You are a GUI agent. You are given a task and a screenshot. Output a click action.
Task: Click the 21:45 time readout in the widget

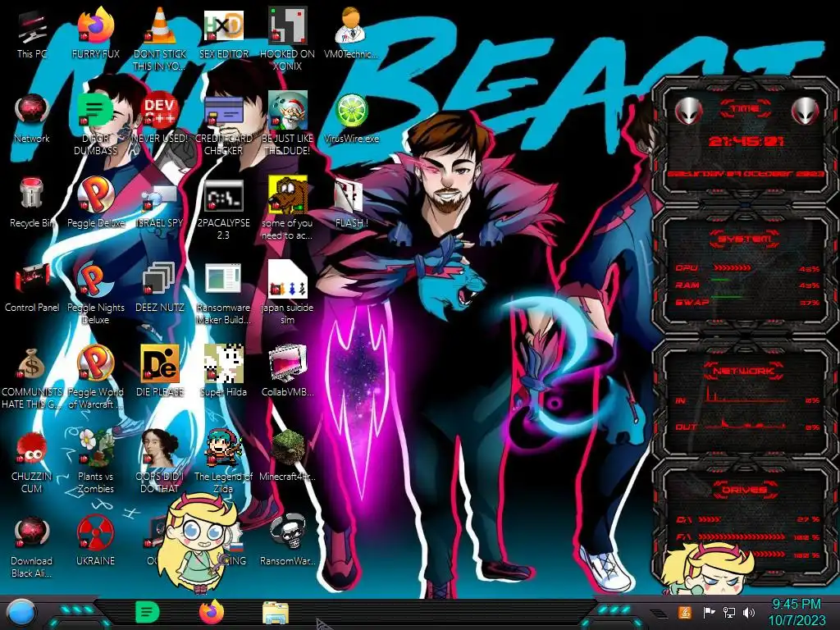pyautogui.click(x=746, y=141)
